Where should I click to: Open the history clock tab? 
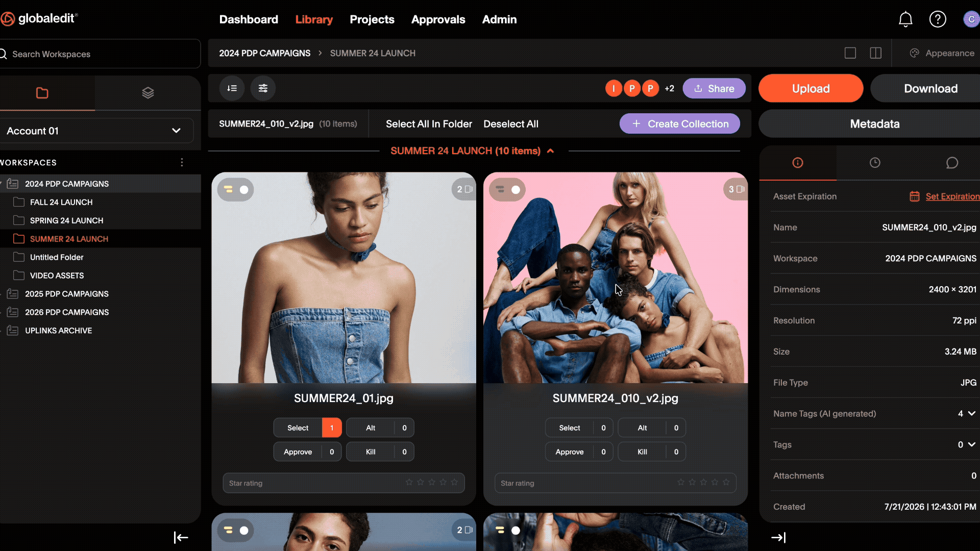coord(875,163)
